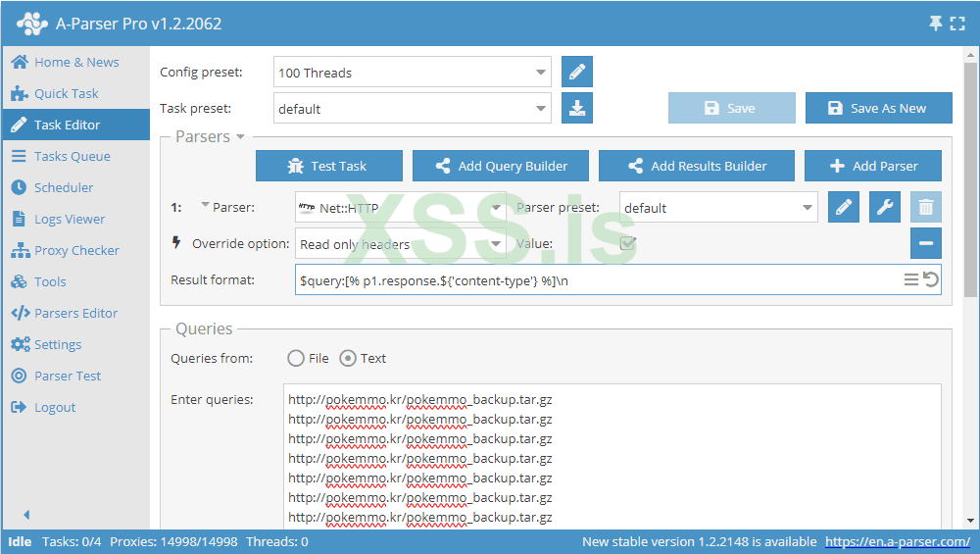This screenshot has height=554, width=980.
Task: Click the Parsers Editor code icon
Action: pos(20,313)
